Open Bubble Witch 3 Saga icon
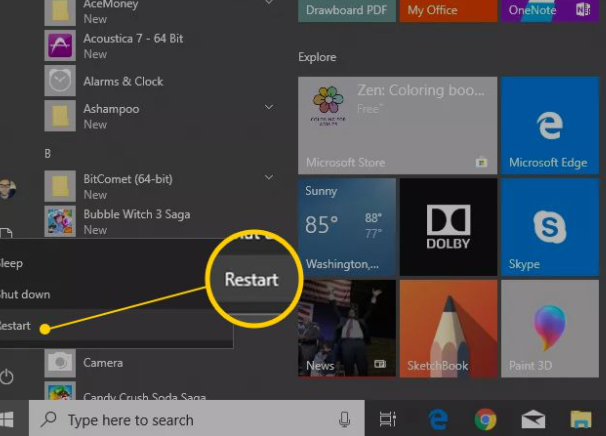The width and height of the screenshot is (606, 436). [x=60, y=221]
